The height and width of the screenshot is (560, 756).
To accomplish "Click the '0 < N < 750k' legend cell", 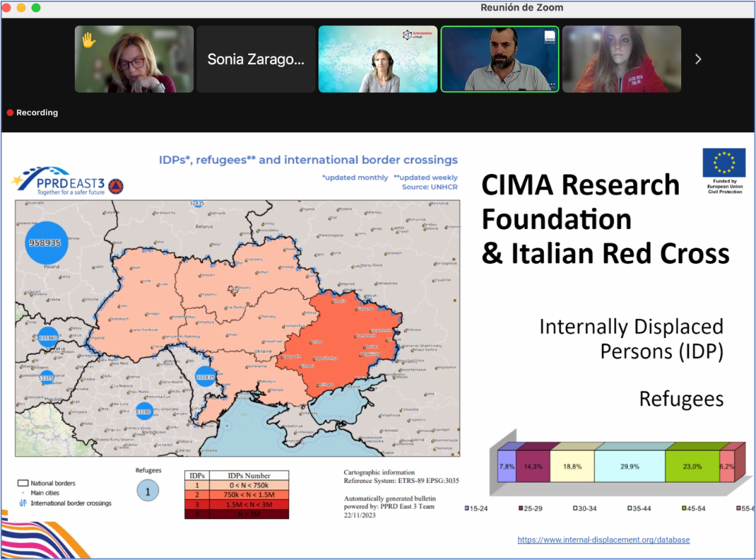I will (249, 485).
